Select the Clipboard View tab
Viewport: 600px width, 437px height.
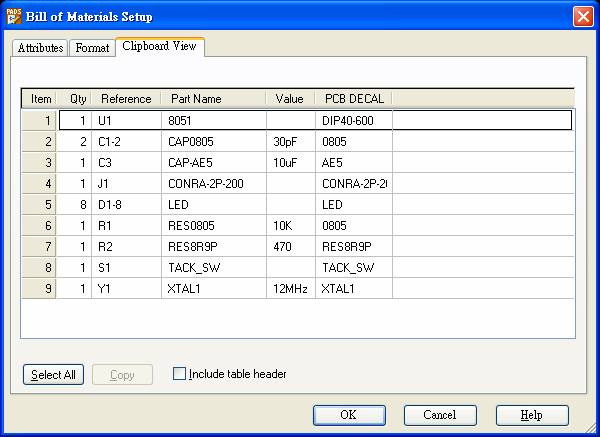pyautogui.click(x=160, y=47)
